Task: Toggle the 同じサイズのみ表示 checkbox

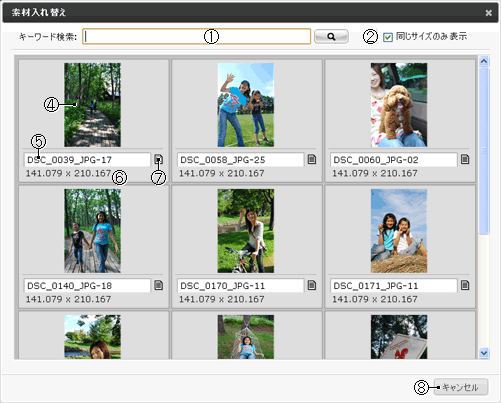Action: pyautogui.click(x=388, y=37)
